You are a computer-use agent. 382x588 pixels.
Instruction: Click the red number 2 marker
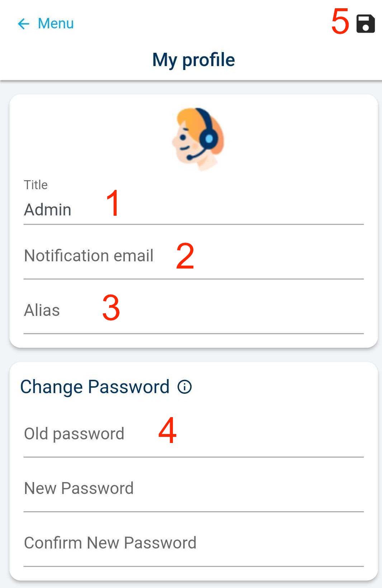tap(185, 256)
